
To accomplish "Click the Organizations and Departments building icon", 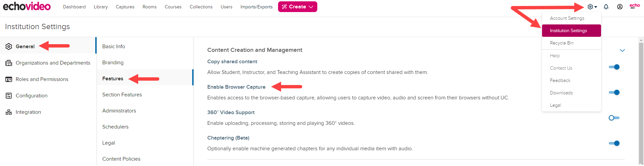I will (9, 63).
